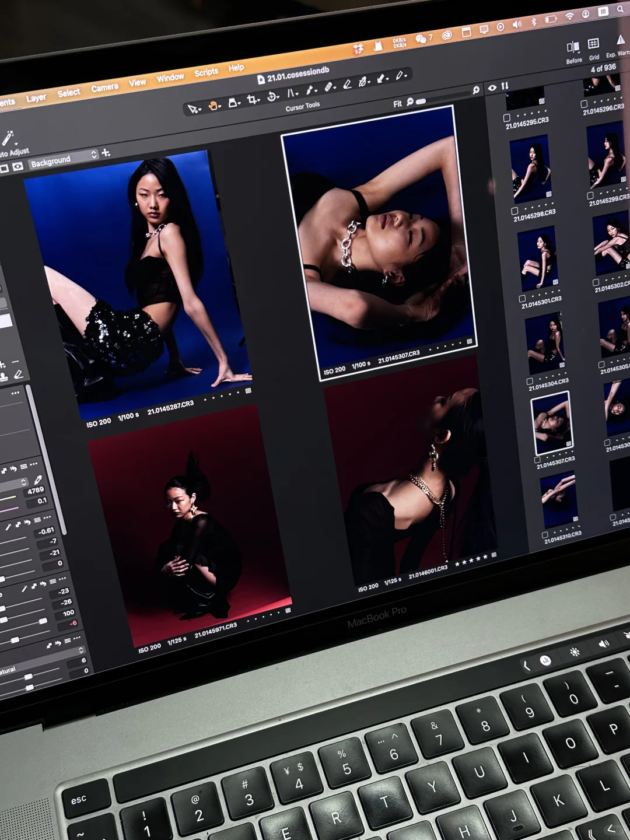This screenshot has width=630, height=840.
Task: Toggle the browser eye visibility icon
Action: (492, 87)
